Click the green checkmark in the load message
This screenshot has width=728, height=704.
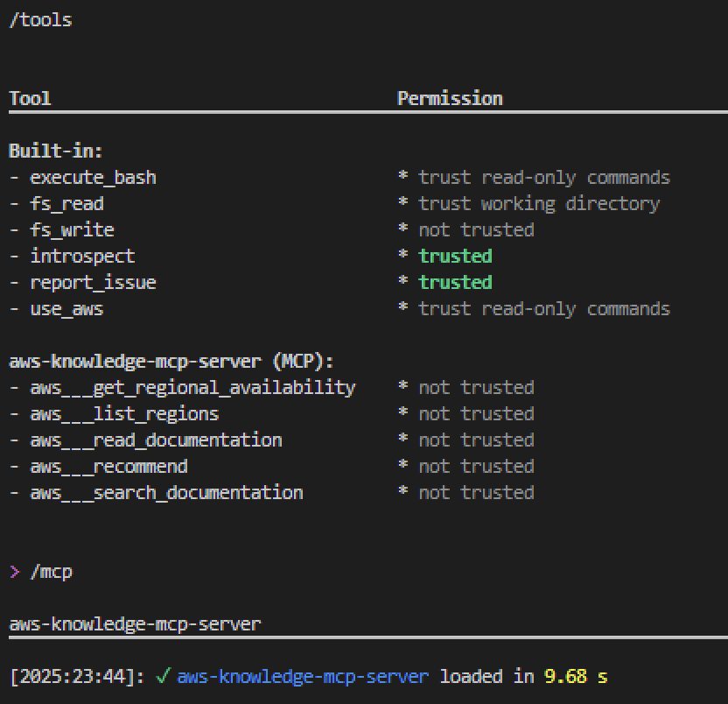pyautogui.click(x=163, y=676)
